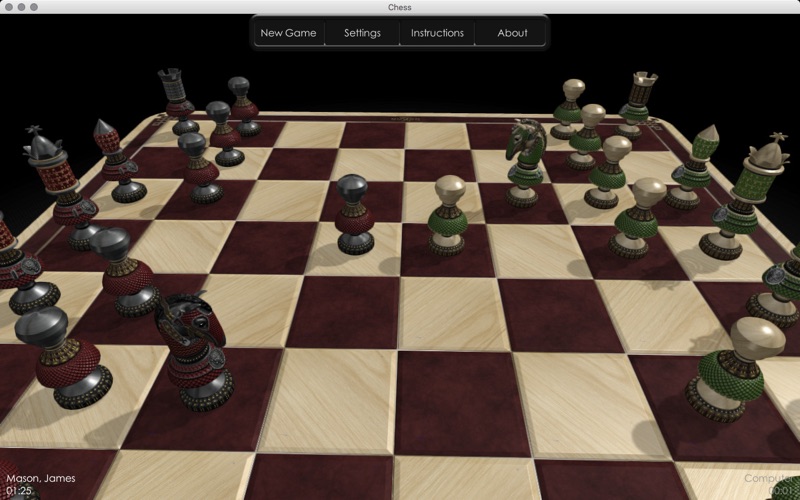
Task: Select the red knight piece
Action: click(x=194, y=352)
